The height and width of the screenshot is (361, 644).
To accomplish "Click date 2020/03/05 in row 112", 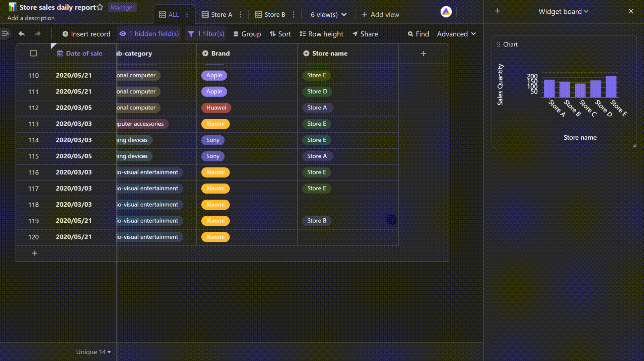I will pyautogui.click(x=74, y=107).
